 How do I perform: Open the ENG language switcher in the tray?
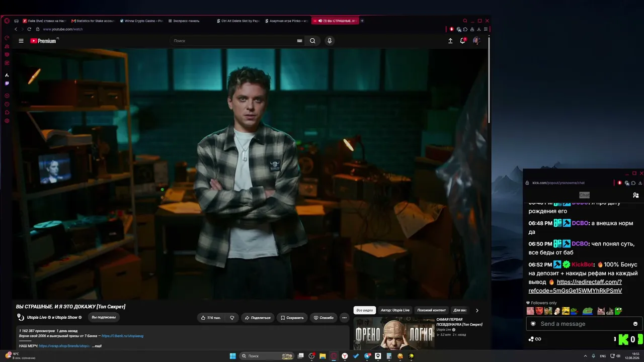pyautogui.click(x=603, y=356)
